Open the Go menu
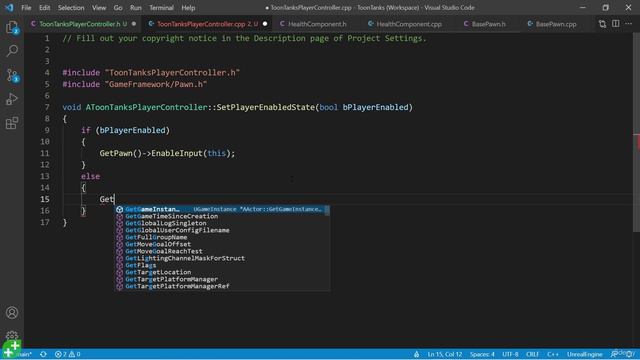The image size is (640, 360). click(x=118, y=8)
